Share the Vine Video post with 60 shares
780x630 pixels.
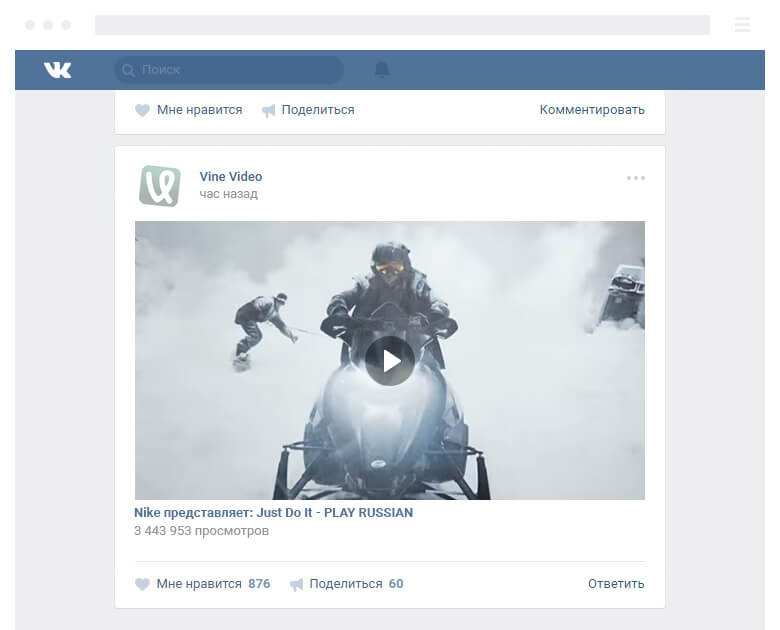pyautogui.click(x=347, y=584)
